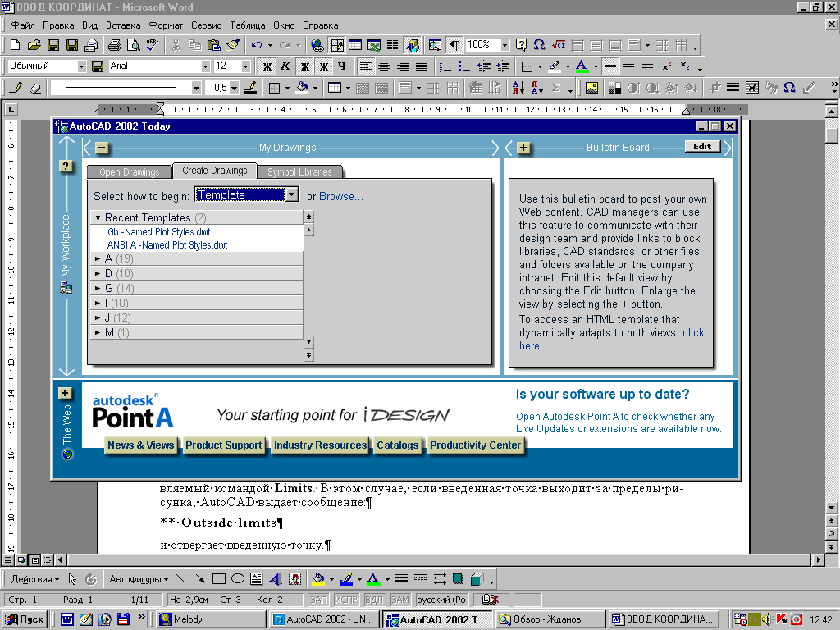
Task: Open a file with the folder icon
Action: coord(34,46)
